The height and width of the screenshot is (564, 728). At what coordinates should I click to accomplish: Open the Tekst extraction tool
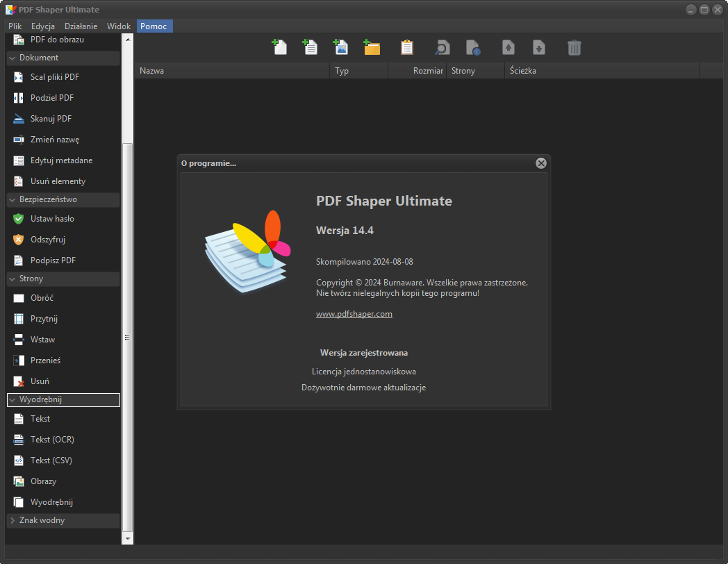pyautogui.click(x=64, y=419)
